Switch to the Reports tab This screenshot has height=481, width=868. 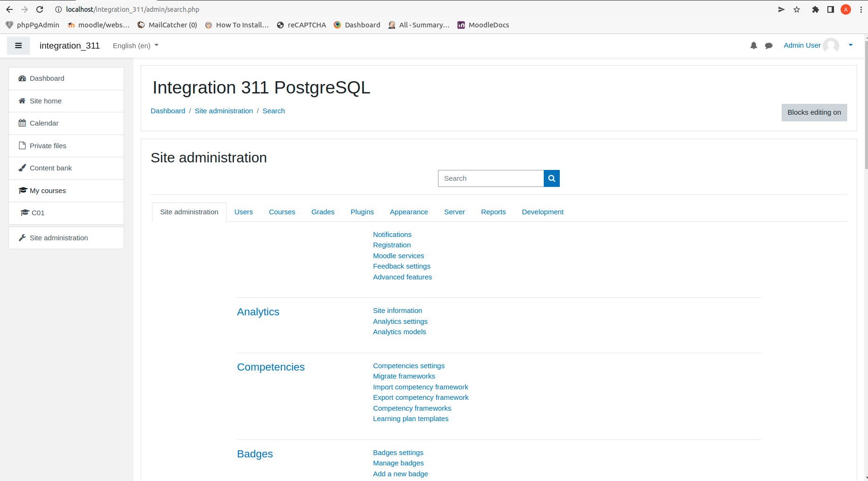(x=493, y=212)
